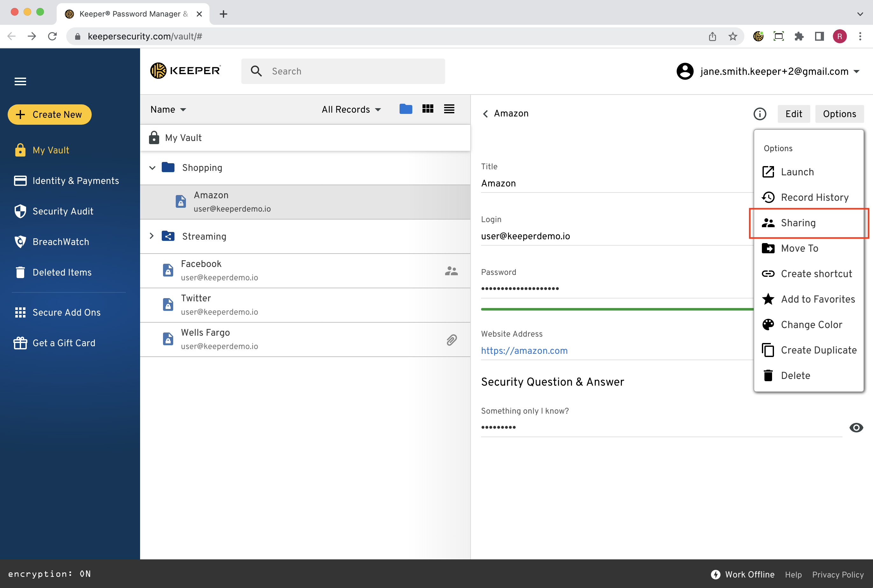Choose Delete from Options menu

coord(809,375)
